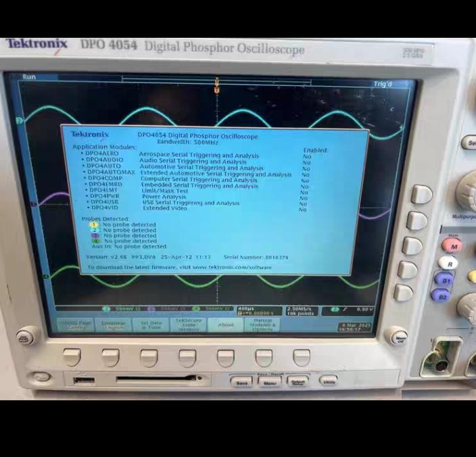The image size is (476, 457).
Task: Click bezel button beneath TekSecure label
Action: [x=187, y=358]
